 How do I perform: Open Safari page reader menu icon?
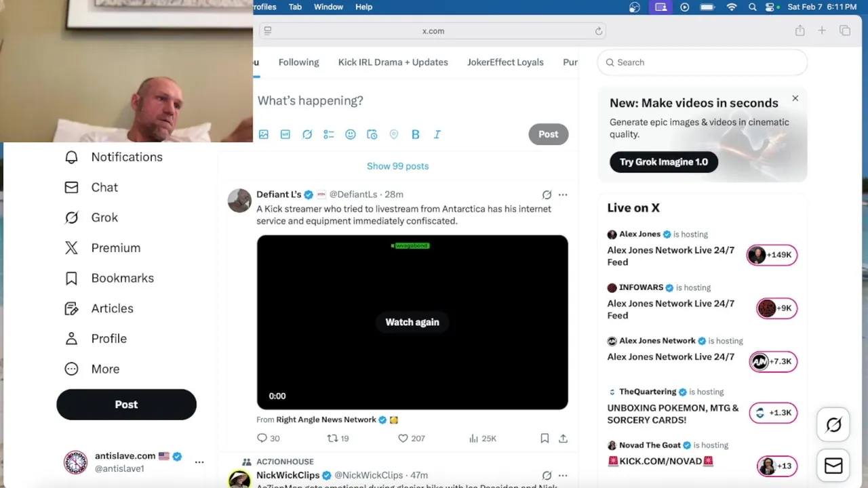[268, 30]
